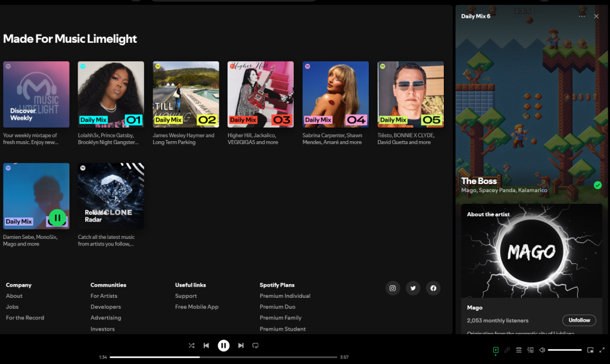Open the Twitter icon in footer
The height and width of the screenshot is (364, 610).
click(x=413, y=288)
